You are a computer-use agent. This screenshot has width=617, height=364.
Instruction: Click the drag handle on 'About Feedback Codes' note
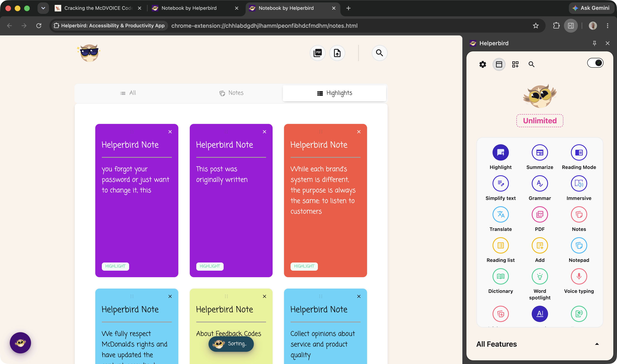tap(226, 296)
